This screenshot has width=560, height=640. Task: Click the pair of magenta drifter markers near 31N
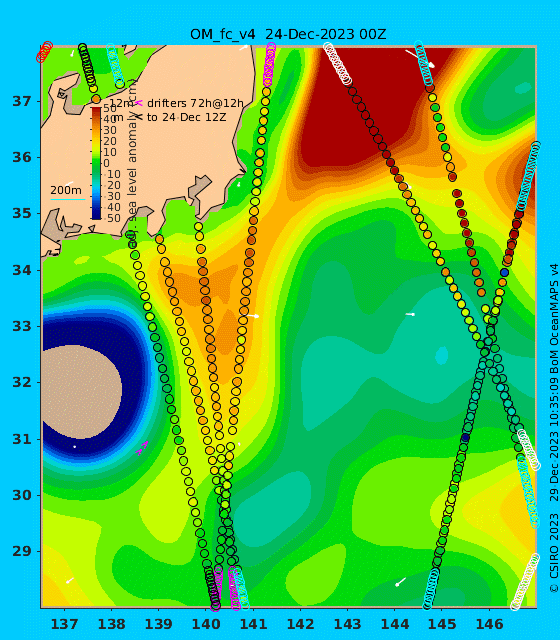click(x=142, y=448)
